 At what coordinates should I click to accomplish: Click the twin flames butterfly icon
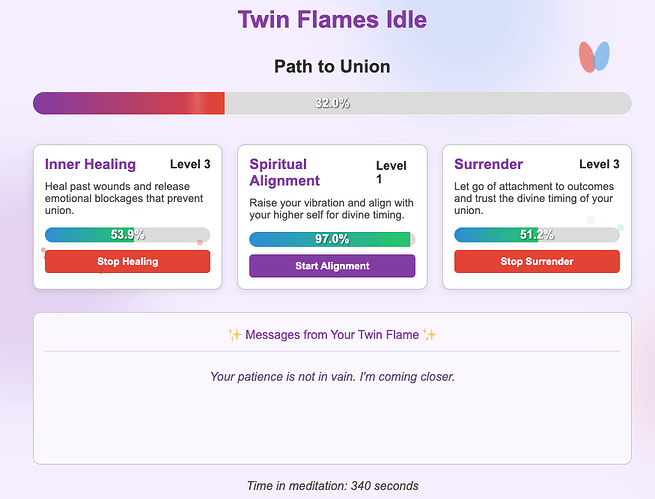594,57
